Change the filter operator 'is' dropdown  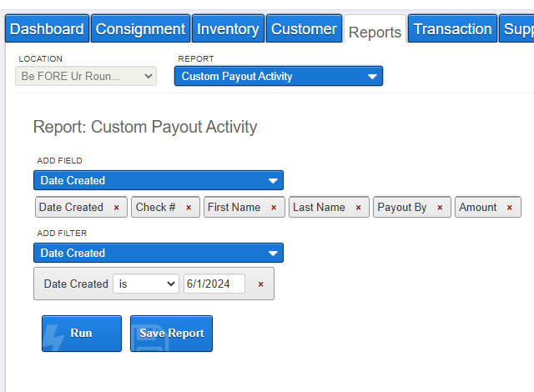pos(146,284)
